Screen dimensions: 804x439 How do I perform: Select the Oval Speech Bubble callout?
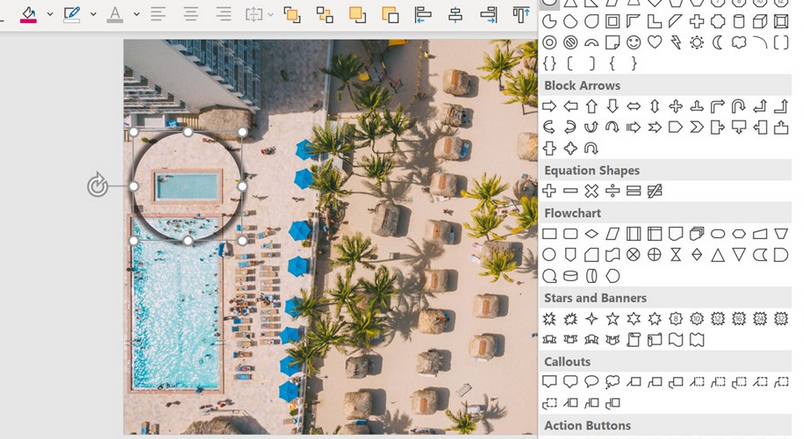click(592, 382)
